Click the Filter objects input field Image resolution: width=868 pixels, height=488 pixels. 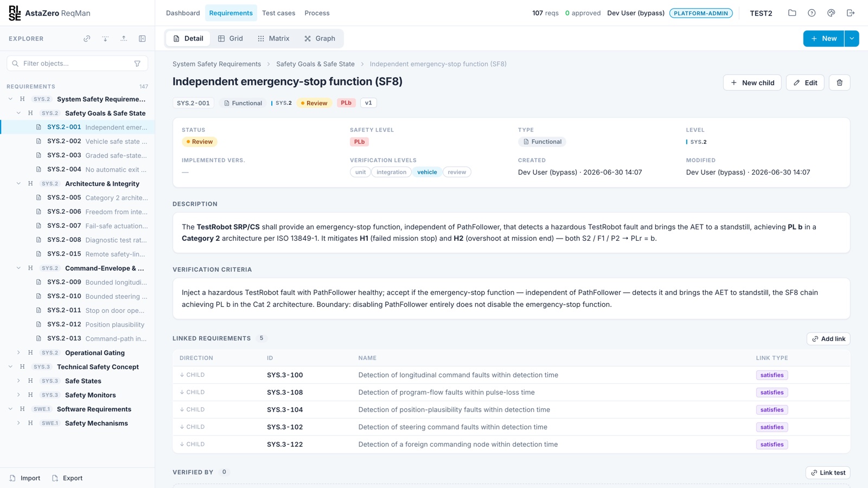(x=77, y=63)
